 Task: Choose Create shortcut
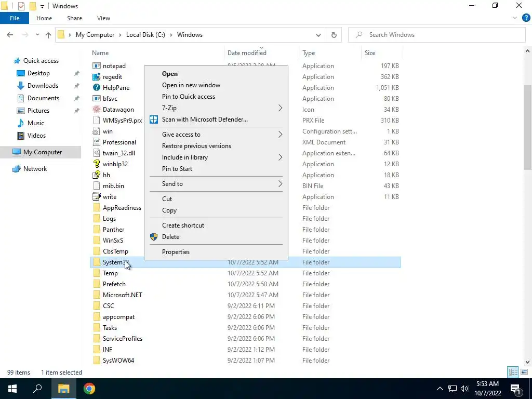coord(183,225)
